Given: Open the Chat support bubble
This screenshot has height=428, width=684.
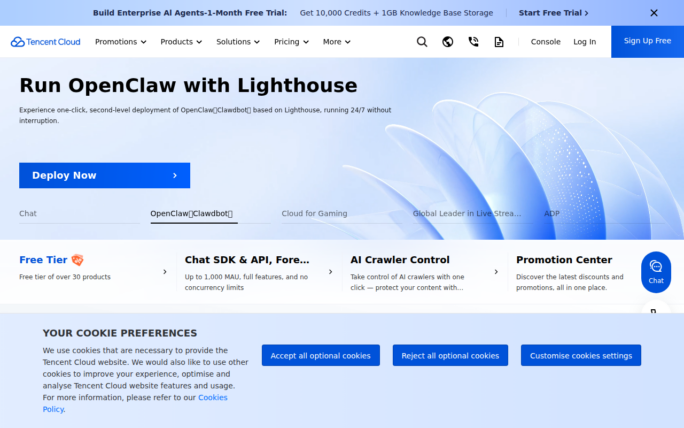Looking at the screenshot, I should [x=656, y=271].
